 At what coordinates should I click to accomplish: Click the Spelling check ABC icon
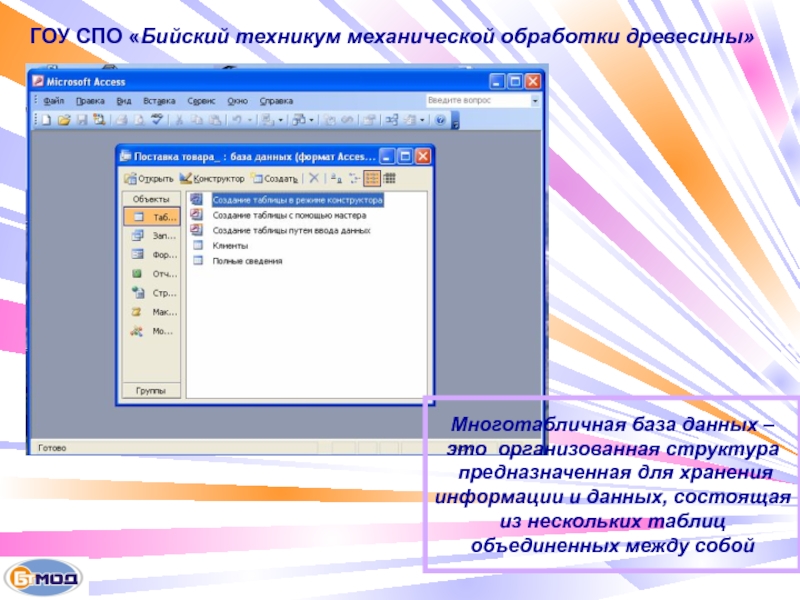[x=157, y=120]
